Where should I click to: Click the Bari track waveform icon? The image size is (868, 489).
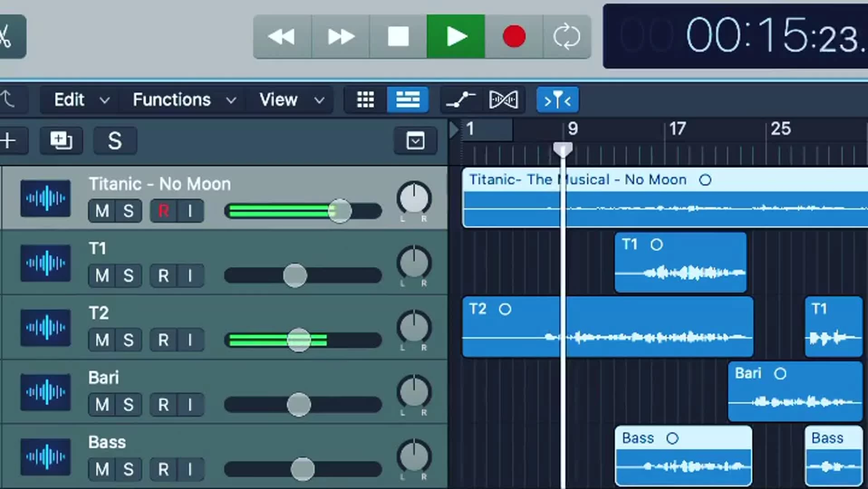point(45,392)
